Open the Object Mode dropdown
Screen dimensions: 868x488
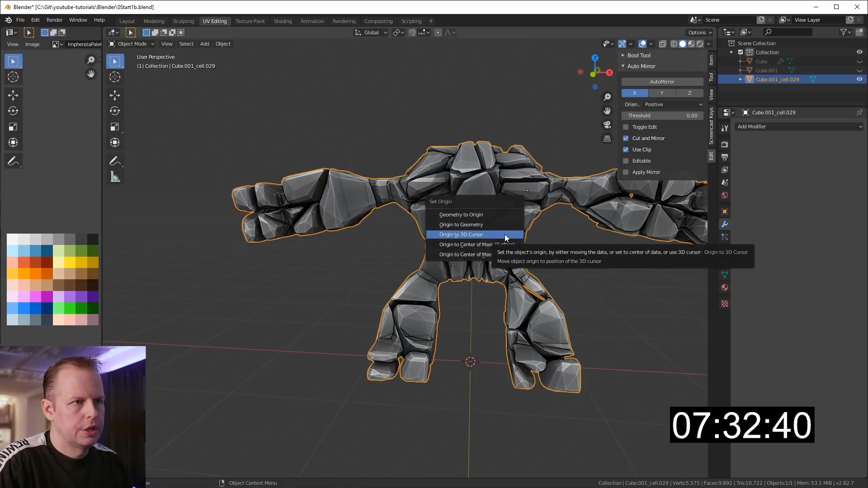132,44
